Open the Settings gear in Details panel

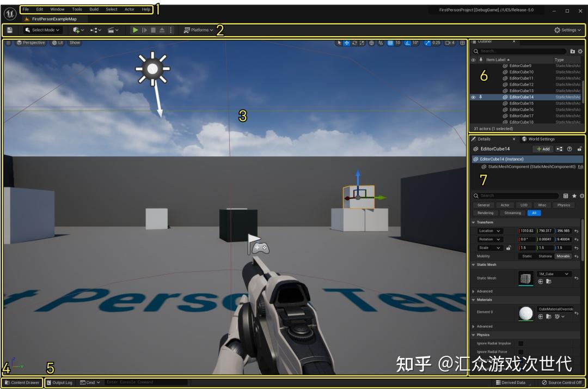pos(581,196)
